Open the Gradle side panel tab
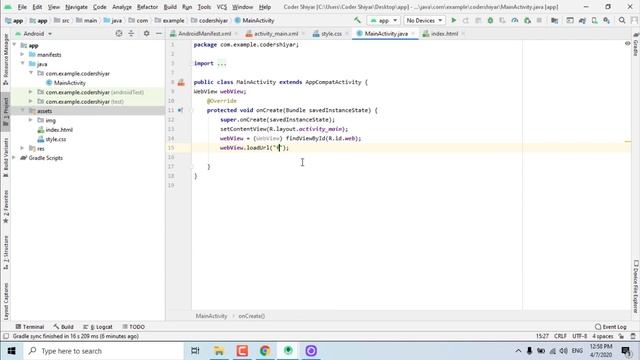 (x=636, y=44)
